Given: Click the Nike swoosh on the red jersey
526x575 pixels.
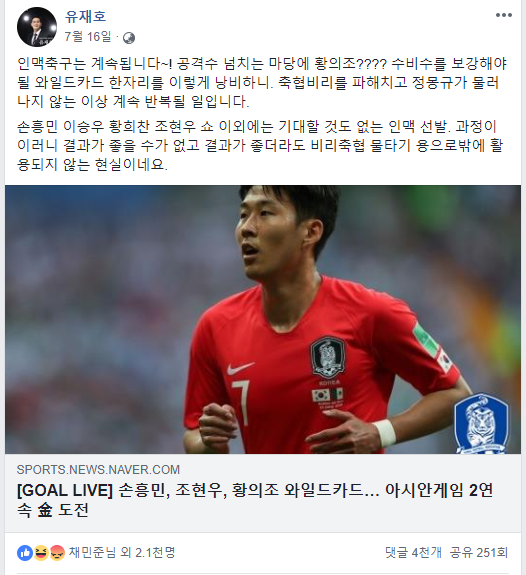Looking at the screenshot, I should [x=240, y=367].
